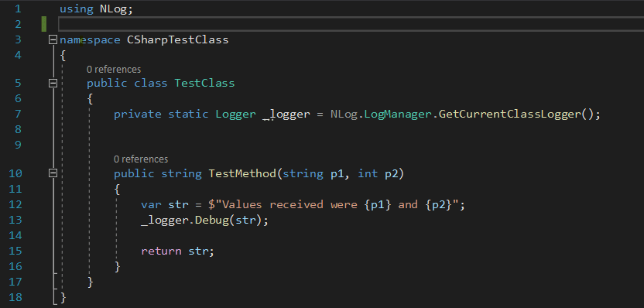This screenshot has width=644, height=308.
Task: Open '0 references' above TestClass
Action: [114, 70]
